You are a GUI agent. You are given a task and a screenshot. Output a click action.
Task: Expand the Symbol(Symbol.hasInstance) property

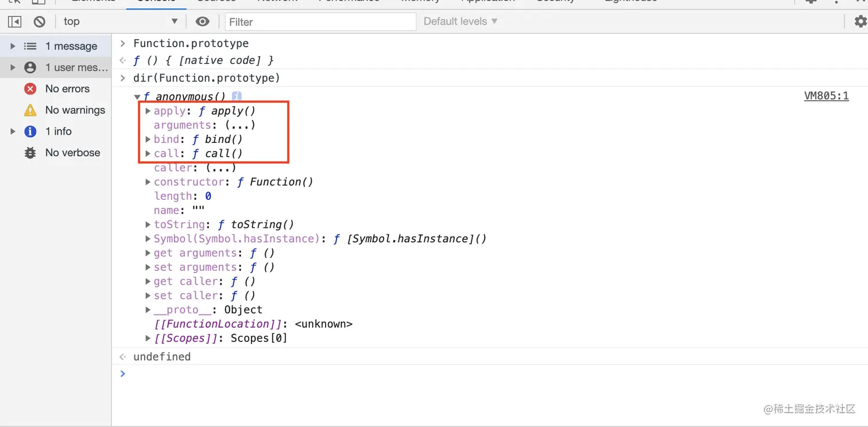click(x=148, y=239)
